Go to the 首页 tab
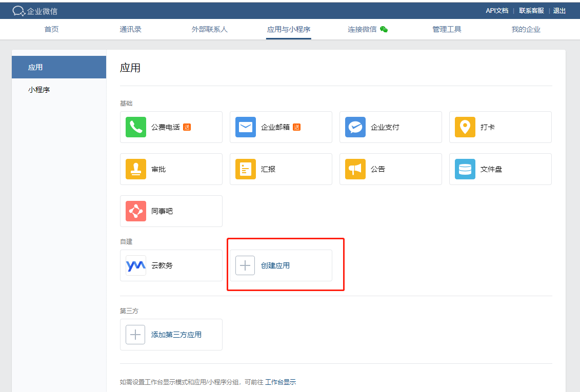The height and width of the screenshot is (392, 580). 51,29
